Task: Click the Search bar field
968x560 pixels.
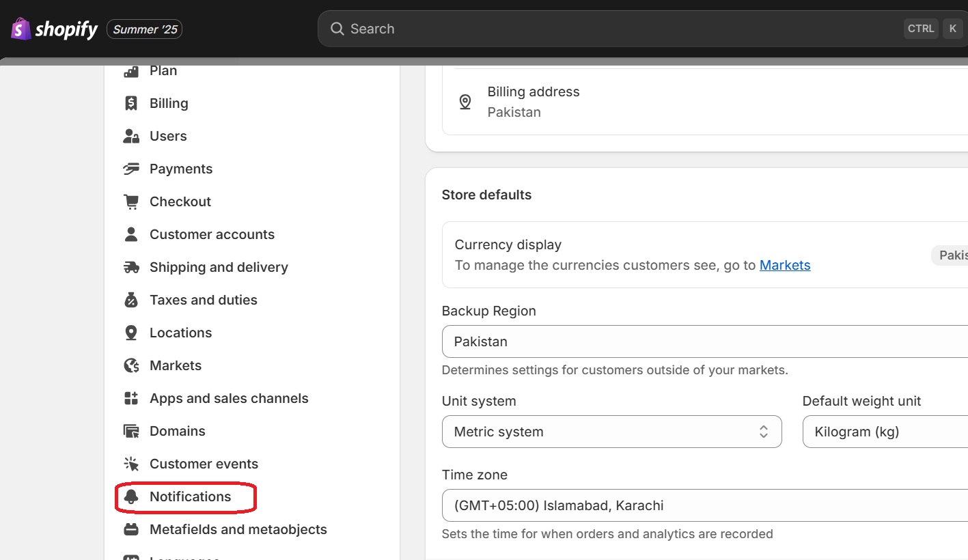Action: [615, 29]
